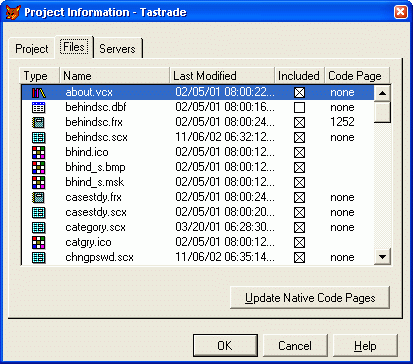Select the form icon for category.scx
Viewport: 413px width, 364px height.
pyautogui.click(x=38, y=227)
